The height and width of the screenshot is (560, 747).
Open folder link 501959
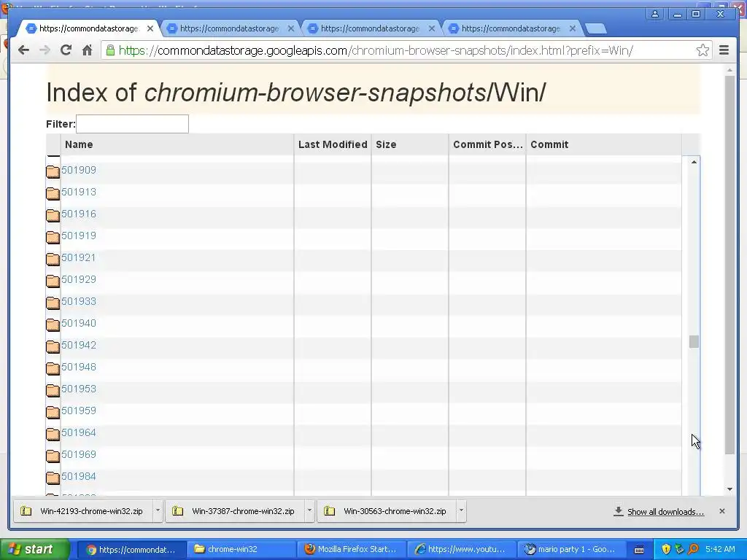tap(79, 411)
